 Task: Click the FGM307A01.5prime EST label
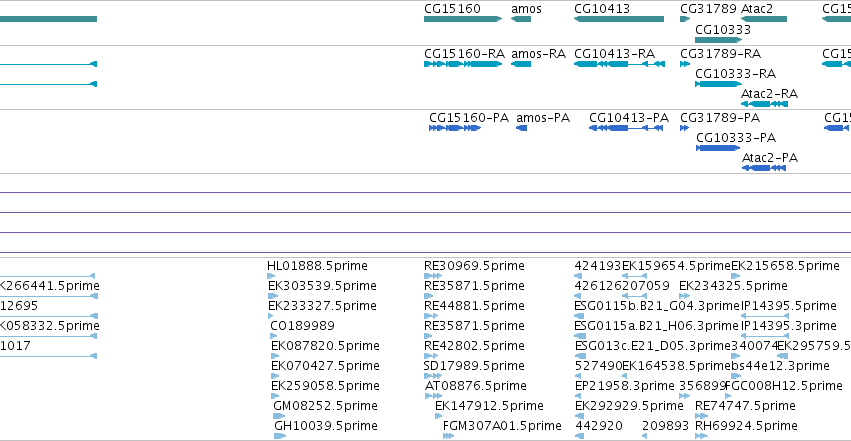click(x=502, y=426)
